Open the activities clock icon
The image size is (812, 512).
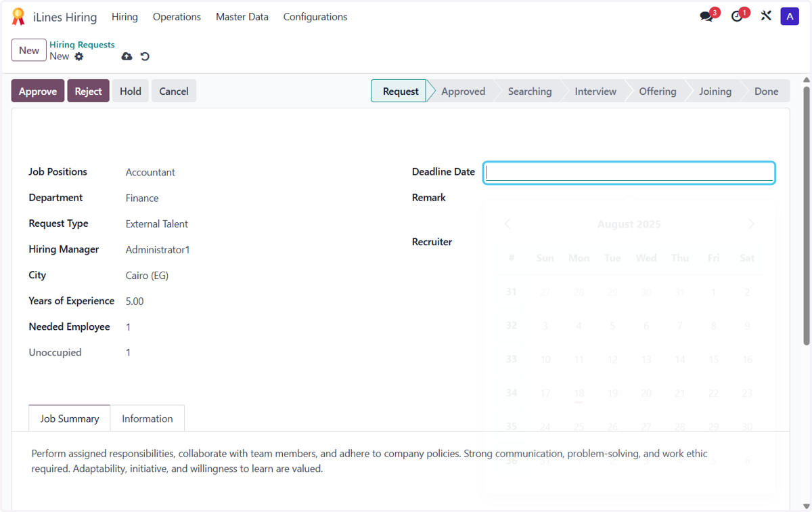coord(737,17)
